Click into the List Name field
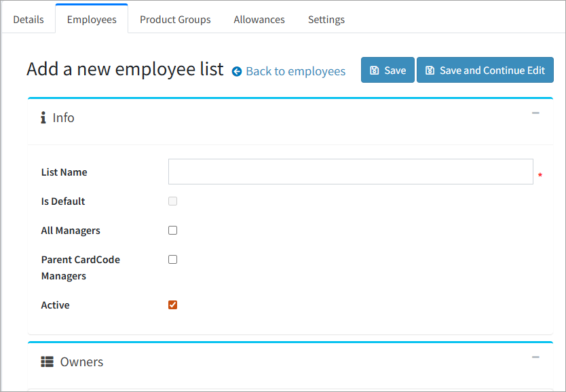 click(x=350, y=172)
